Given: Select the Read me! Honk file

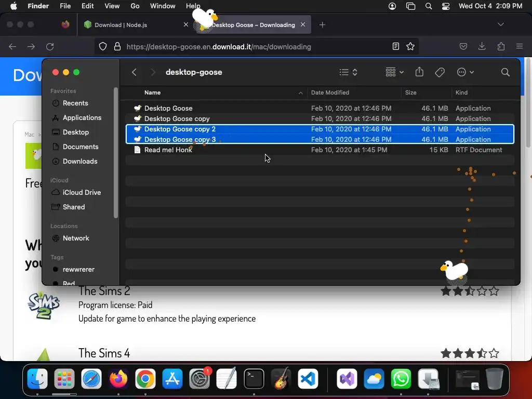Looking at the screenshot, I should (x=320, y=150).
